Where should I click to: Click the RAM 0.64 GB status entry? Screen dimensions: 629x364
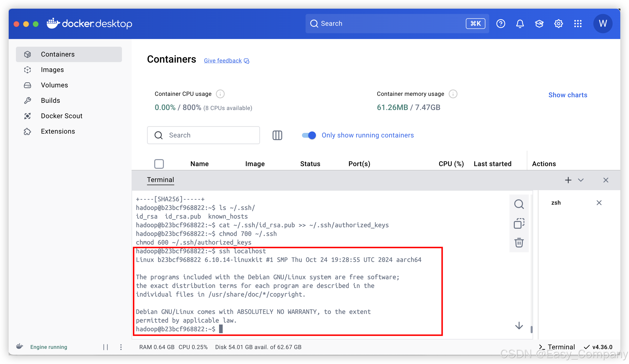(x=157, y=347)
